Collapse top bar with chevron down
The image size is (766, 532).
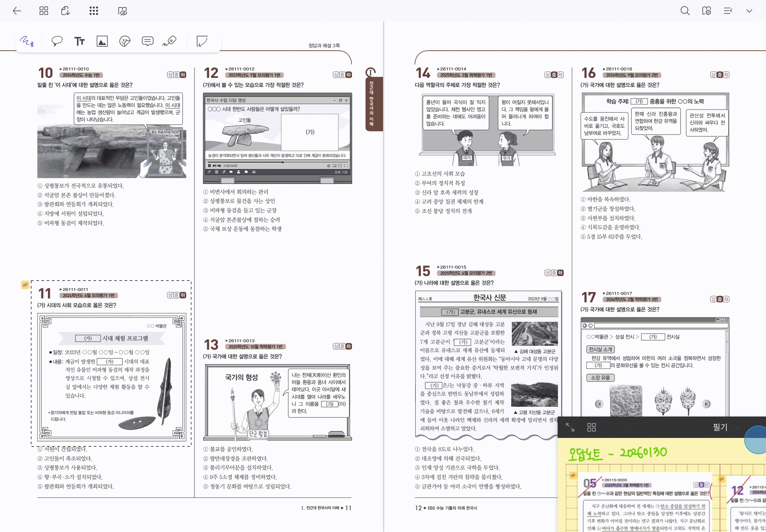tap(749, 11)
